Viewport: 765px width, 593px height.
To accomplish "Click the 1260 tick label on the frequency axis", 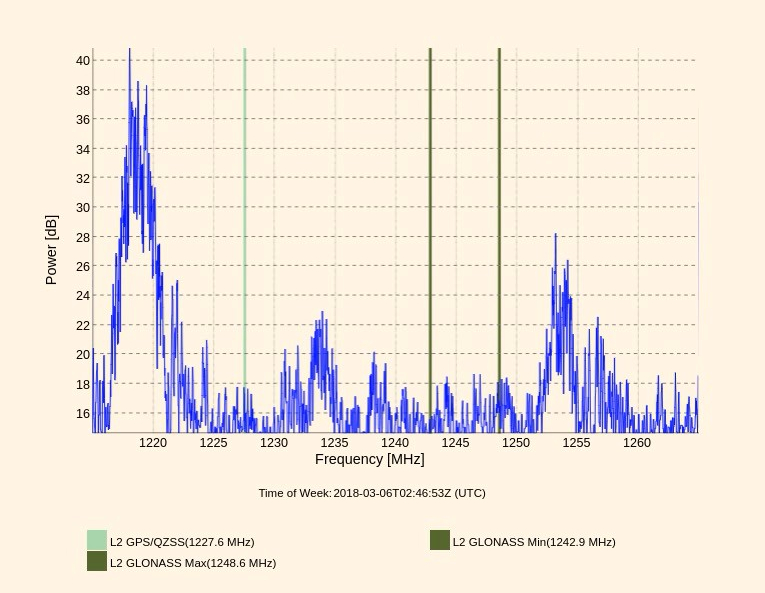I will (x=637, y=443).
